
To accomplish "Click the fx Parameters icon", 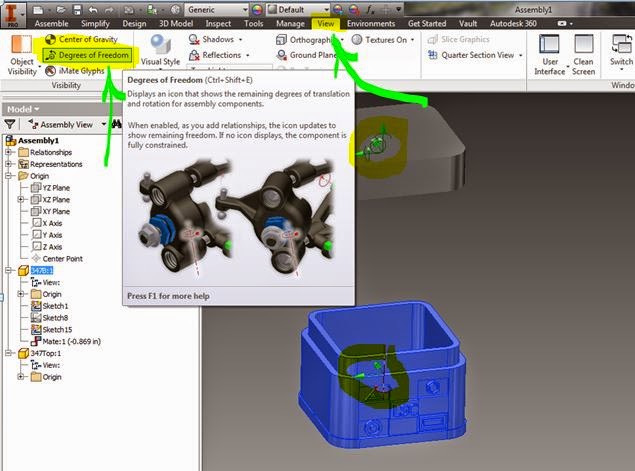I will (x=370, y=9).
